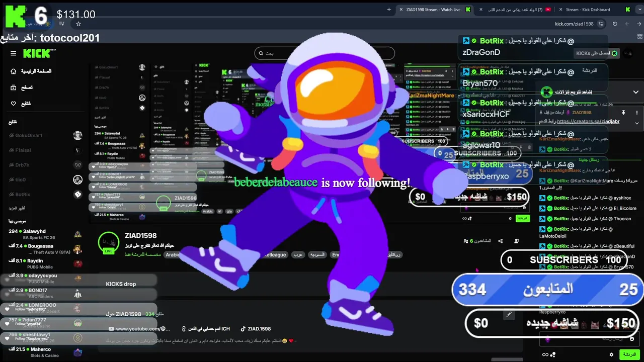Open the browser media control icon

[61, 24]
